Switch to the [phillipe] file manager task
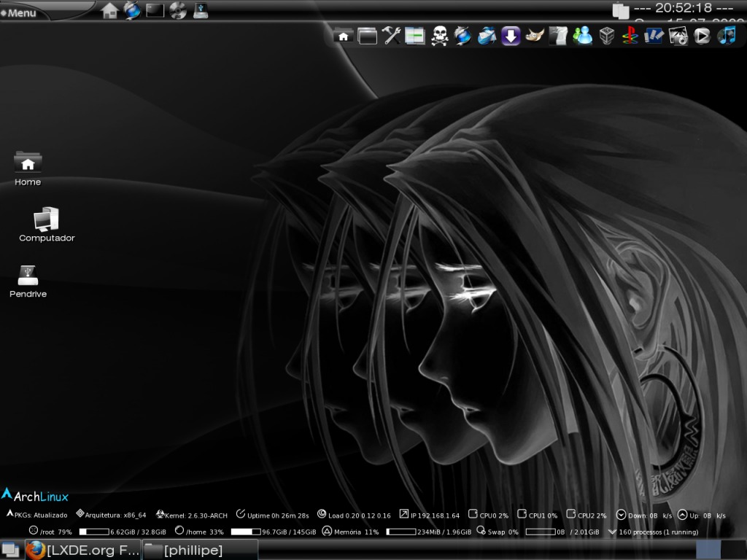Screen dimensions: 747x560 [x=200, y=550]
